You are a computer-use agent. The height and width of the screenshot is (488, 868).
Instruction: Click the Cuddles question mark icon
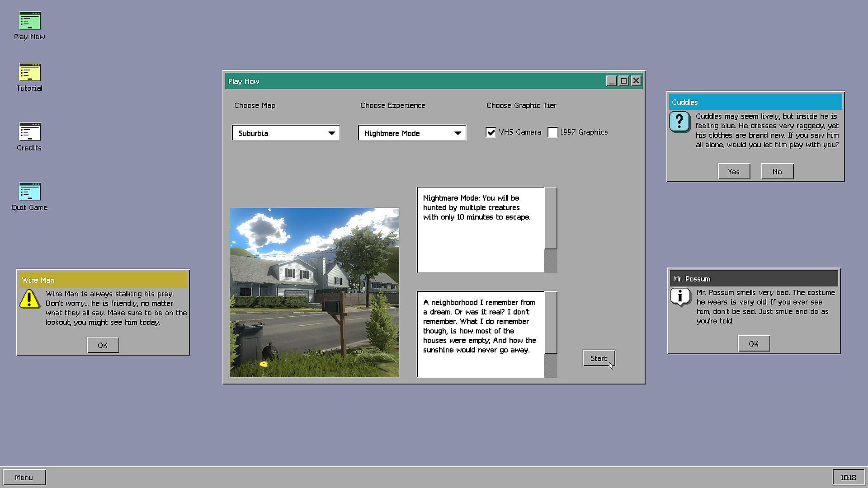tap(679, 122)
